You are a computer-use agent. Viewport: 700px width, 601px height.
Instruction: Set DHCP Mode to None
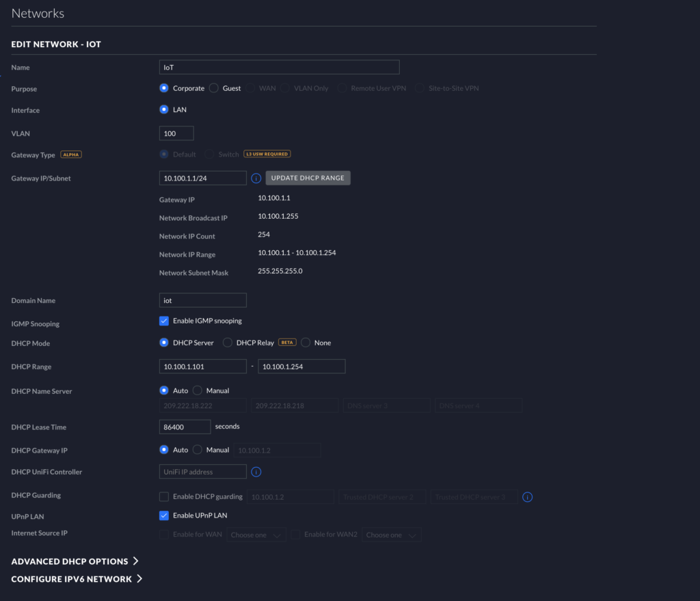pyautogui.click(x=306, y=343)
